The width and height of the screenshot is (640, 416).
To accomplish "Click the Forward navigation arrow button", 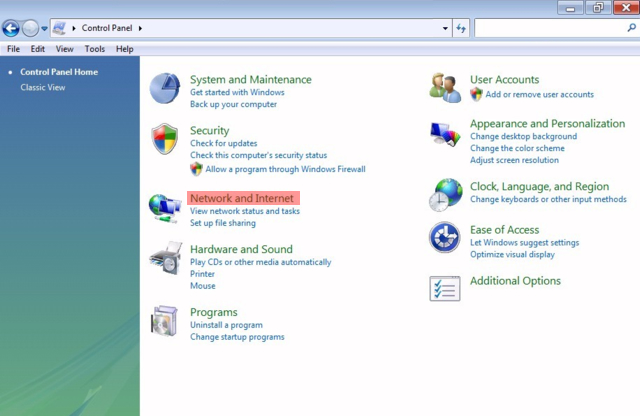I will point(30,29).
